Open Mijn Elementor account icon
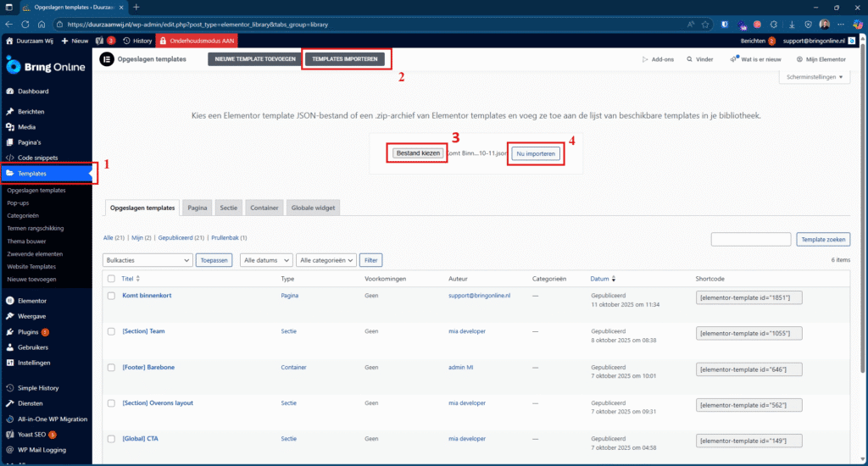Screen dimensions: 868x466 tap(798, 59)
